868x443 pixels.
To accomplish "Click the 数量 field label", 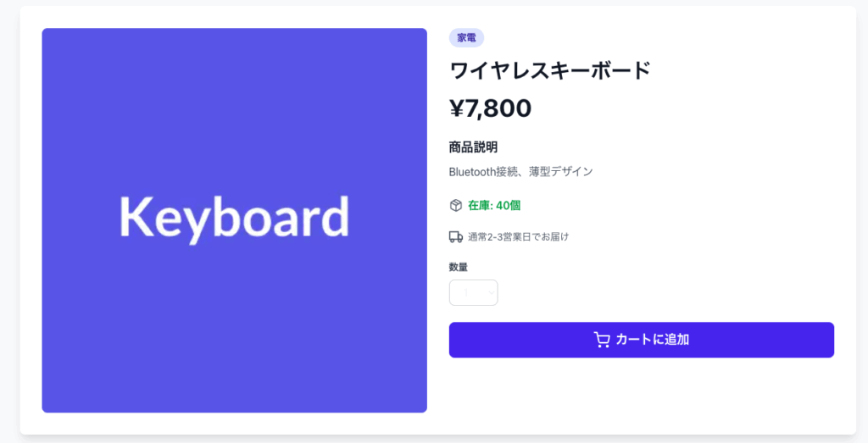I will pos(459,267).
